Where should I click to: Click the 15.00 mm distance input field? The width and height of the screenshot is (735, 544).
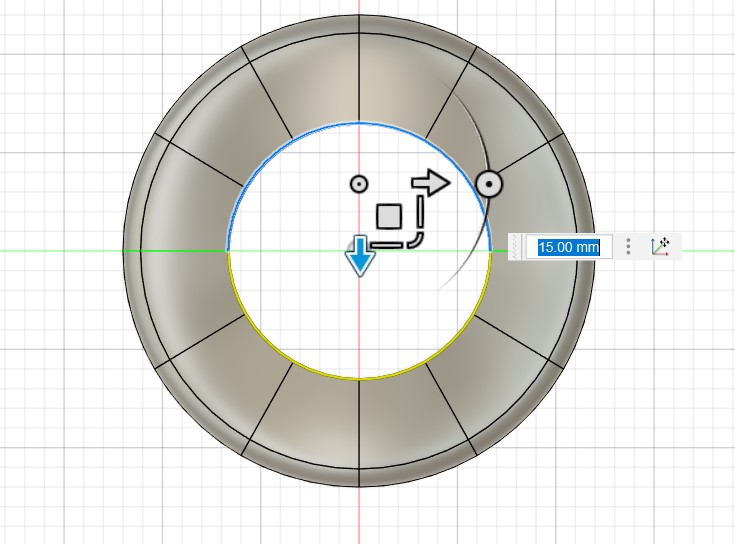click(x=568, y=247)
